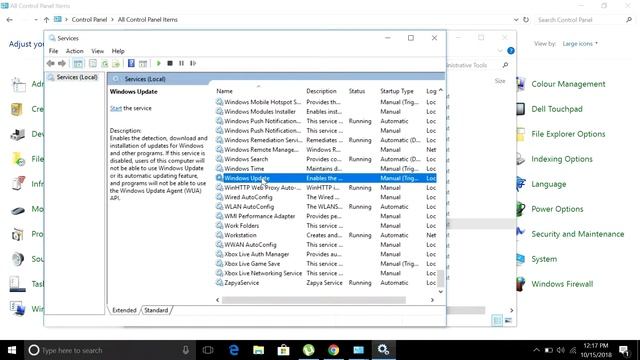640x360 pixels.
Task: Select Windows Update service row
Action: 326,178
